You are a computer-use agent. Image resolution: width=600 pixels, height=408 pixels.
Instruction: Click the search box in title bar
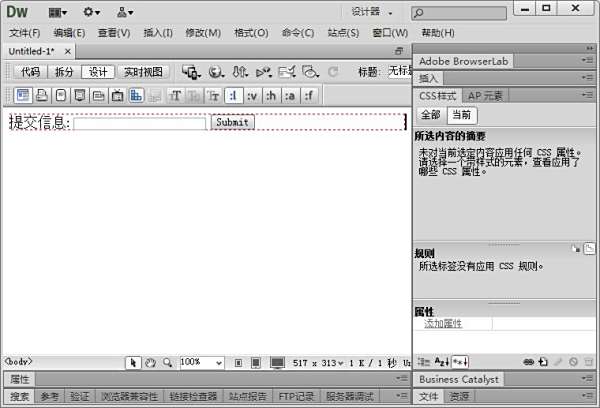459,13
